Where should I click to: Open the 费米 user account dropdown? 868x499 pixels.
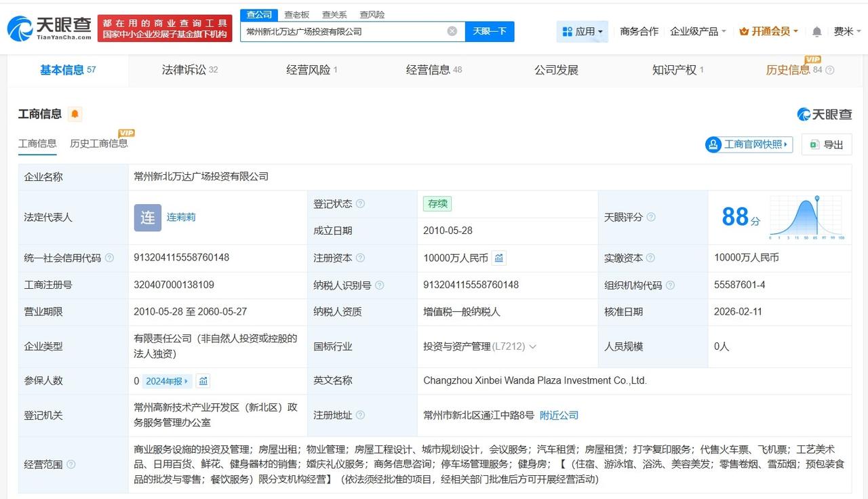pos(848,31)
